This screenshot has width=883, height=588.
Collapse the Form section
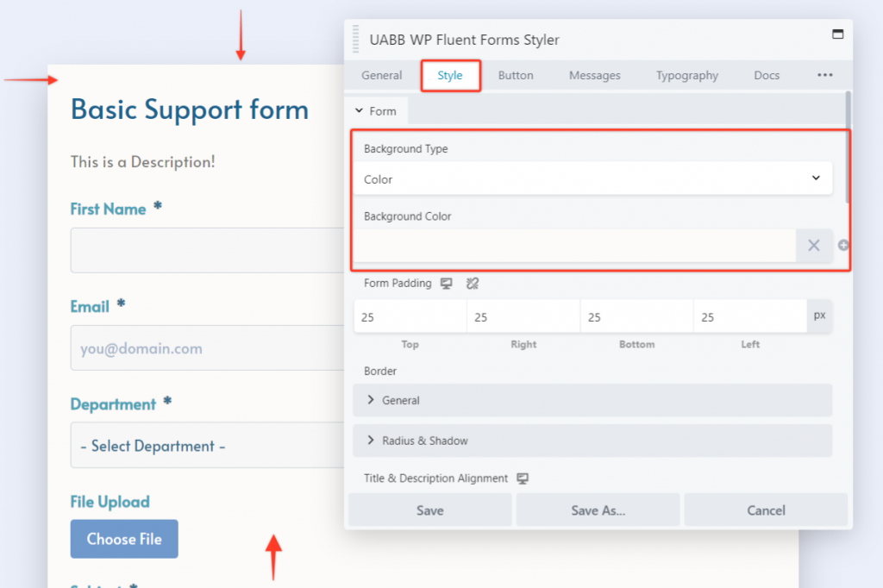coord(377,110)
